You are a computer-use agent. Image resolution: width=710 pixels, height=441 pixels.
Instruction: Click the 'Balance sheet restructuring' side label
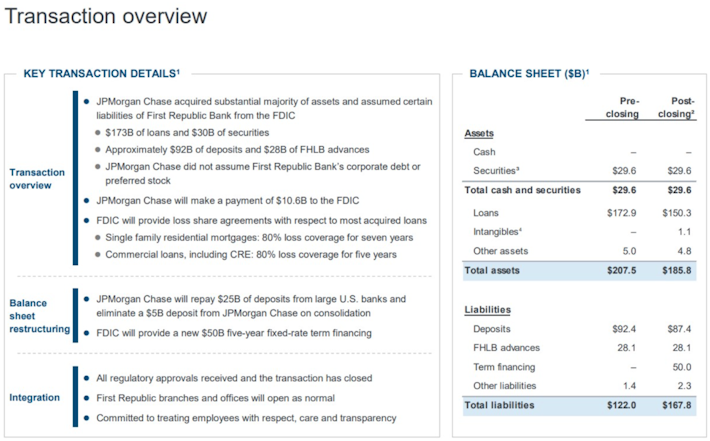tap(40, 316)
